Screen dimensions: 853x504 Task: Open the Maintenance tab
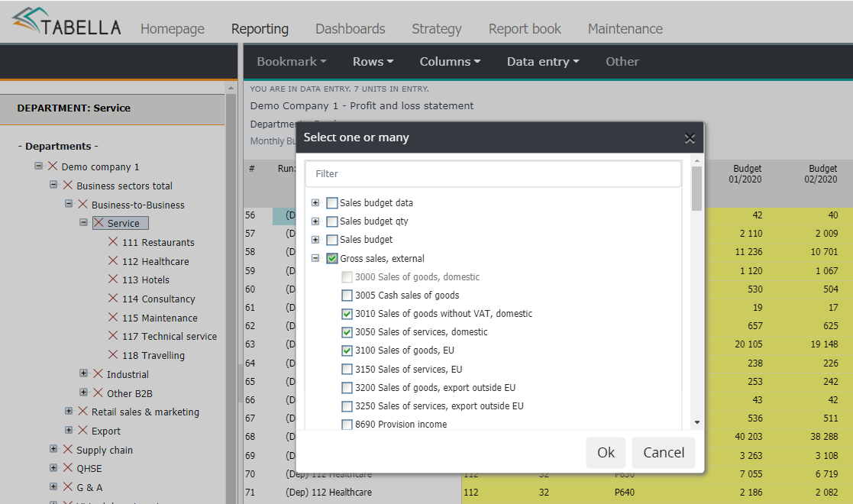(x=625, y=29)
